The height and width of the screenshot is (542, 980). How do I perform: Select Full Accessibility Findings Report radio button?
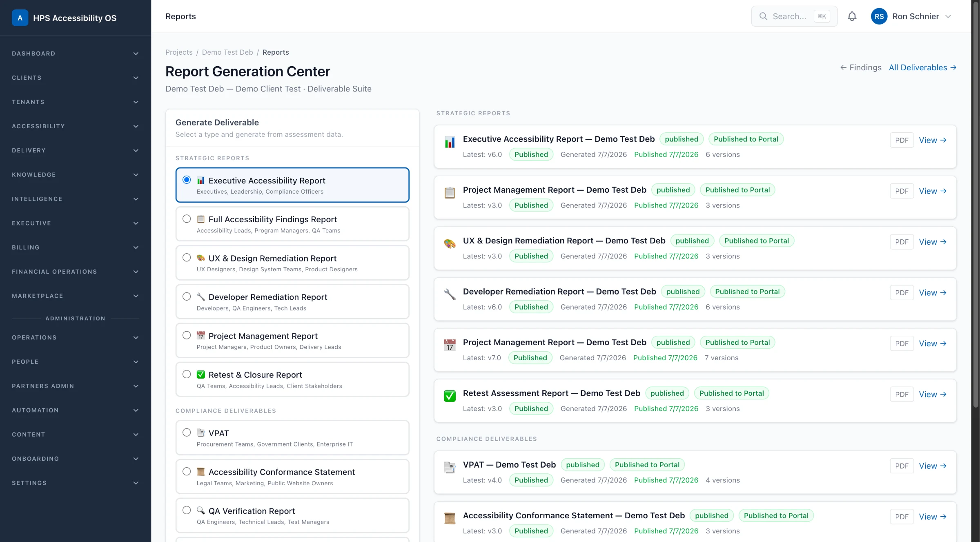187,219
